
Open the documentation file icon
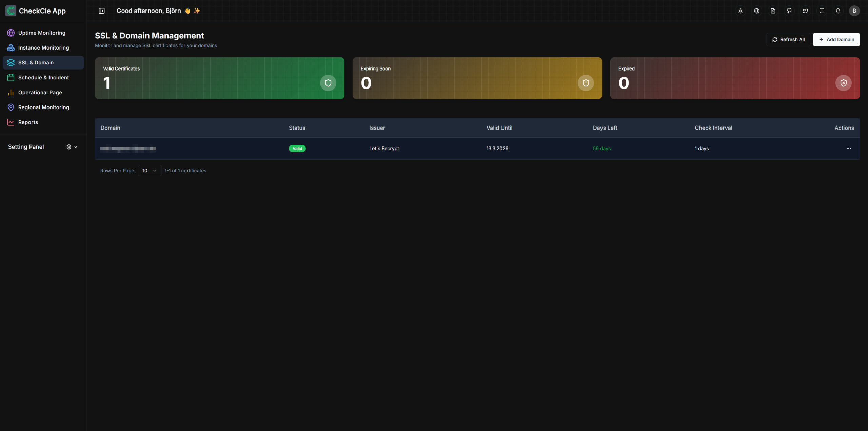click(x=773, y=11)
